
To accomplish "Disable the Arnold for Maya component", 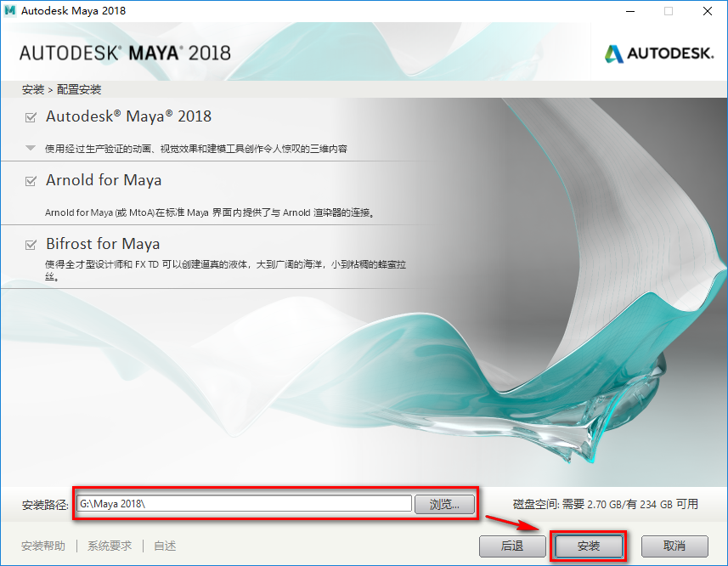I will [x=29, y=180].
